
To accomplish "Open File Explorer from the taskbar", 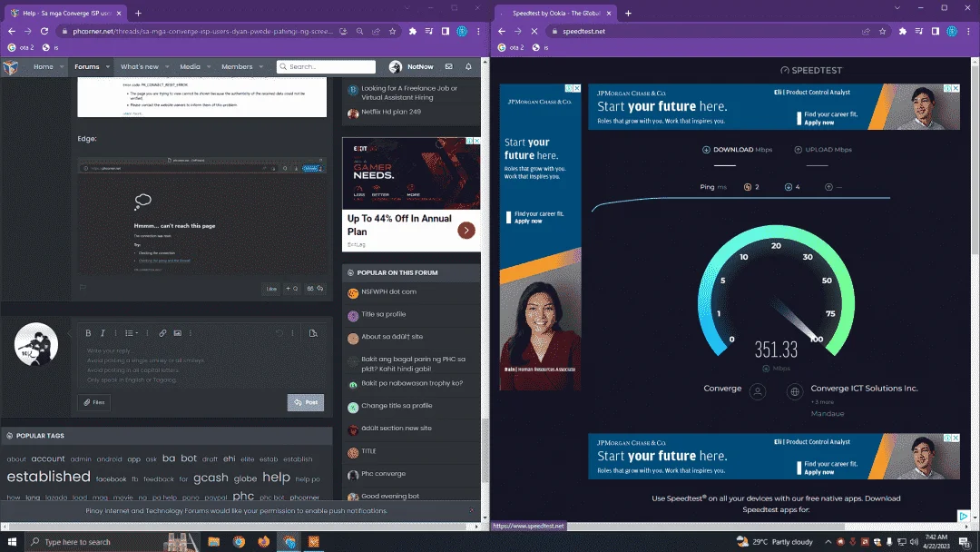I will (214, 541).
